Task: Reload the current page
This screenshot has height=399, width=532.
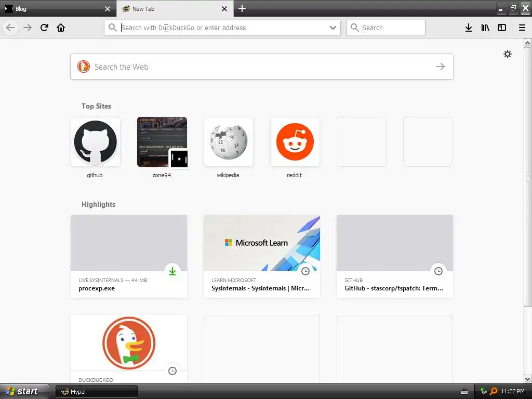Action: point(44,28)
